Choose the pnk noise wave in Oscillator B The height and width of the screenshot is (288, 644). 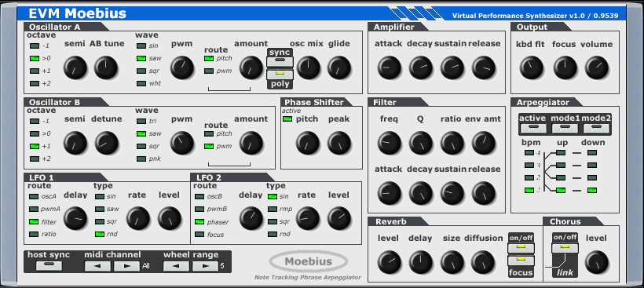click(x=141, y=159)
